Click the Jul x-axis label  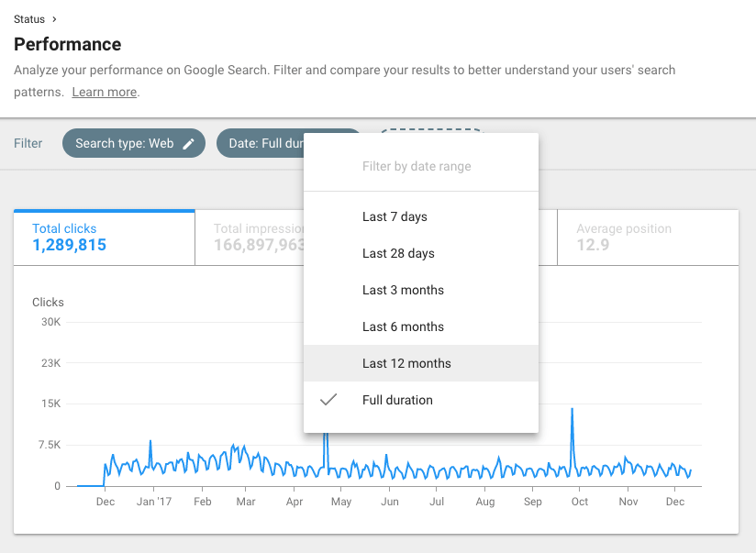pyautogui.click(x=437, y=502)
